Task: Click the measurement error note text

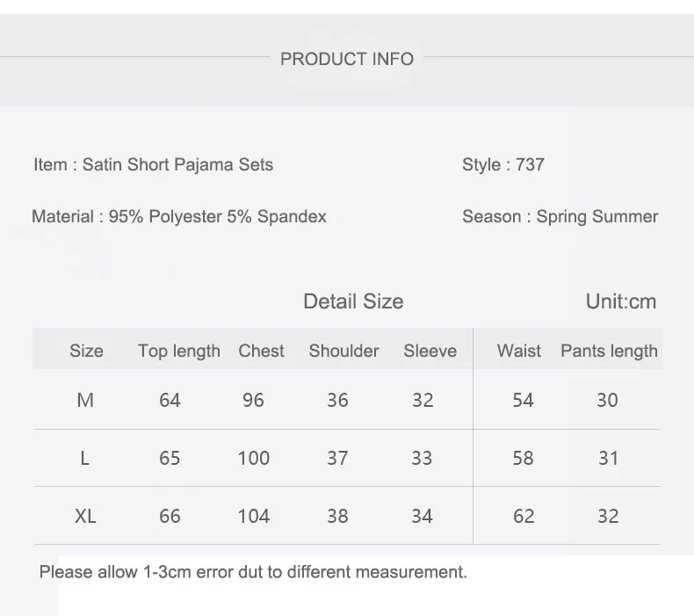Action: click(253, 572)
